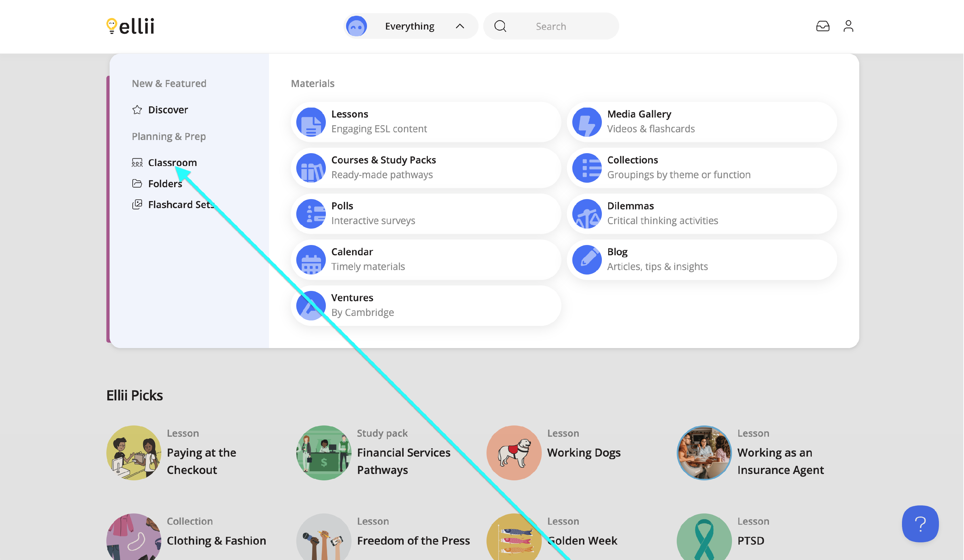
Task: Click the Everything category selector
Action: point(409,26)
